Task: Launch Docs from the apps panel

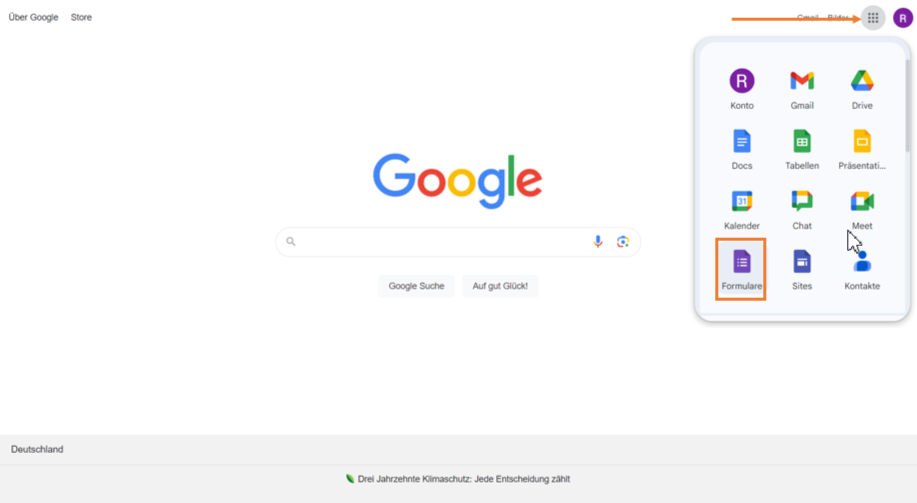Action: 742,149
